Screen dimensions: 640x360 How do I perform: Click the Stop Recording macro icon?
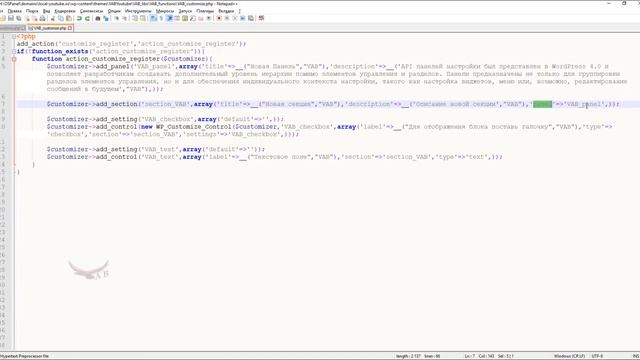[227, 18]
